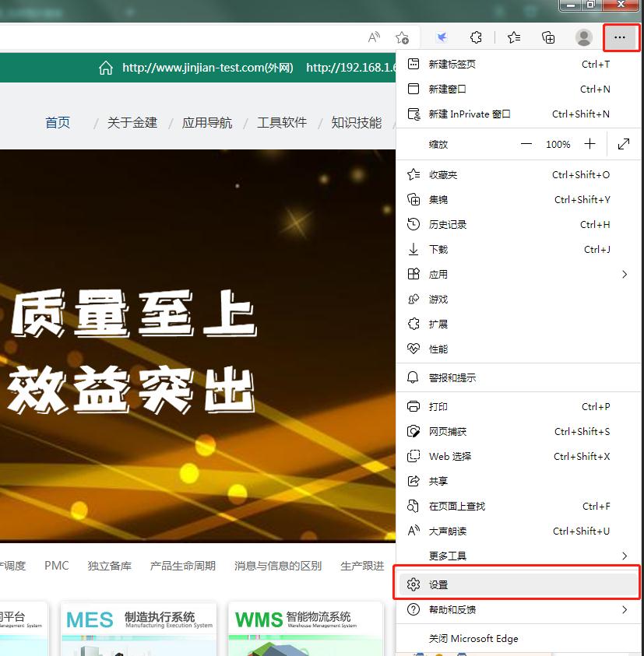
Task: Enter full screen with expand arrow icon
Action: [x=624, y=144]
